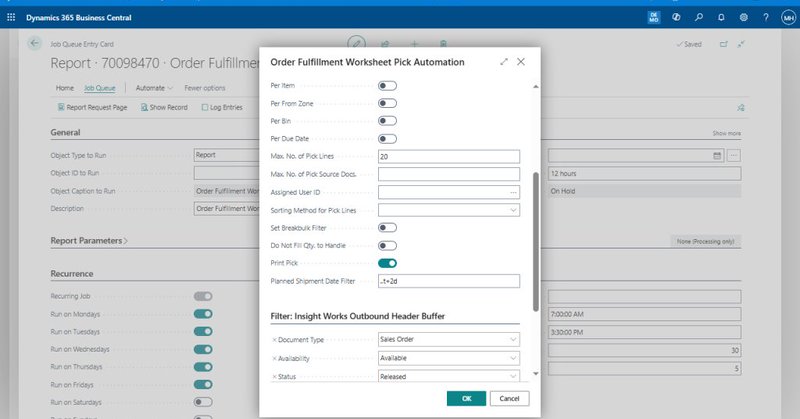Open the search magnifier in top bar
The image size is (800, 419).
698,17
